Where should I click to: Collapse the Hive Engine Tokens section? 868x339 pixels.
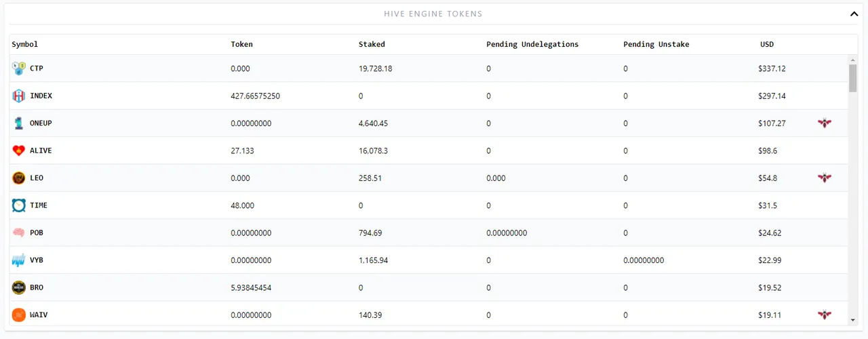(x=854, y=14)
